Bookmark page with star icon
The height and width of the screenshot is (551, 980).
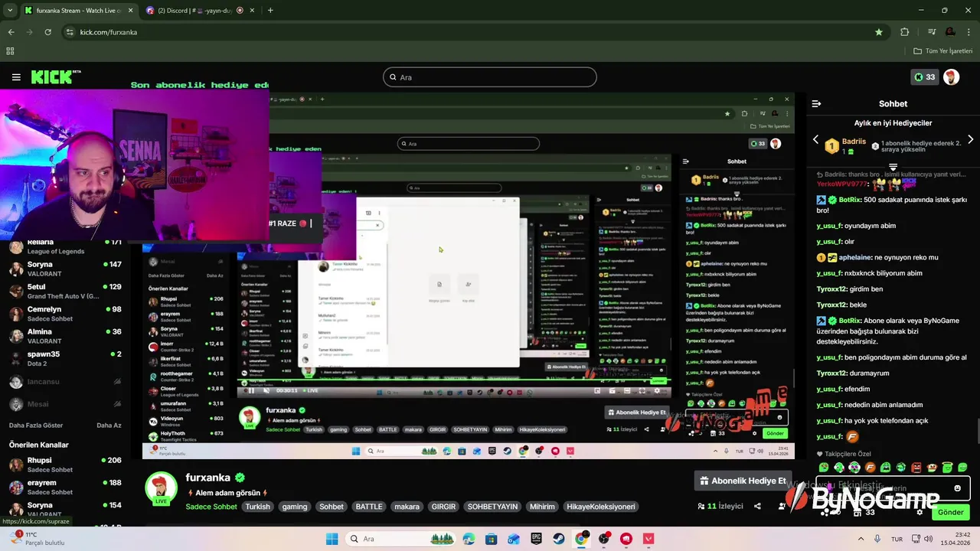(x=878, y=32)
